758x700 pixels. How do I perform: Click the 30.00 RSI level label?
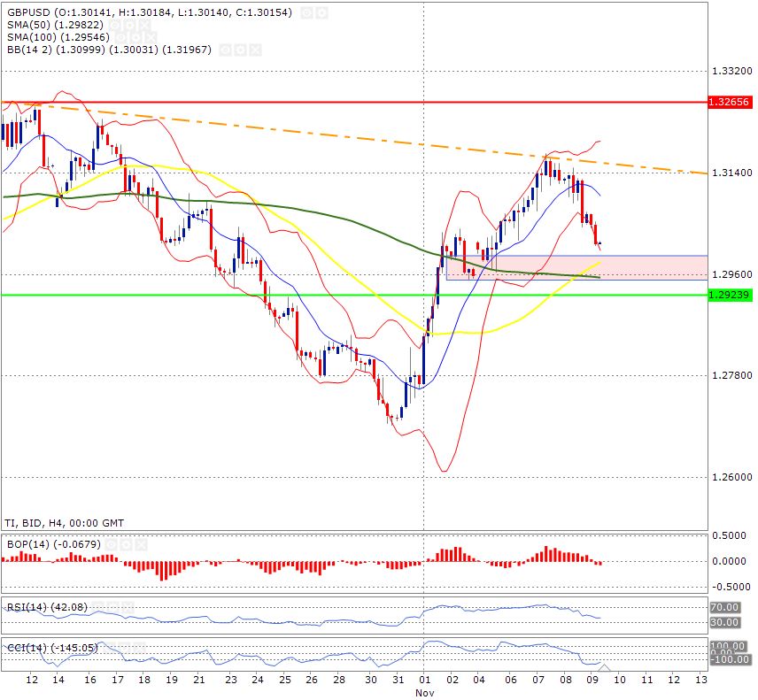coord(724,622)
